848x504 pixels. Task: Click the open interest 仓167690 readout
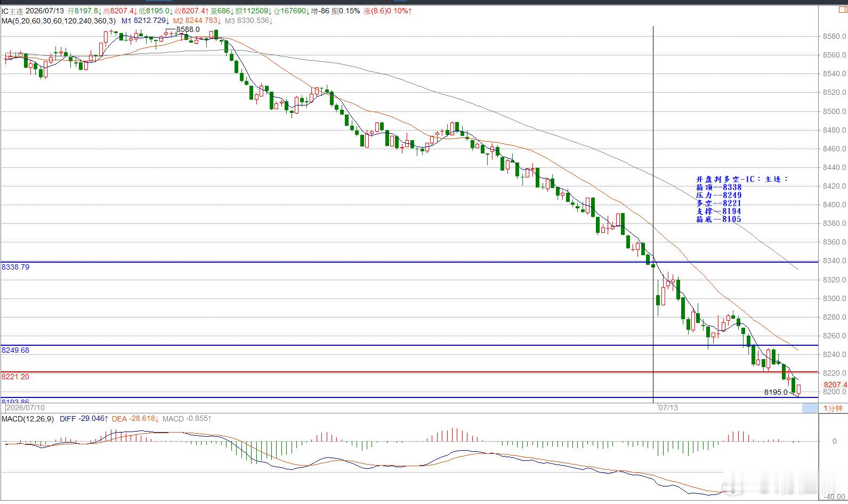coord(290,11)
